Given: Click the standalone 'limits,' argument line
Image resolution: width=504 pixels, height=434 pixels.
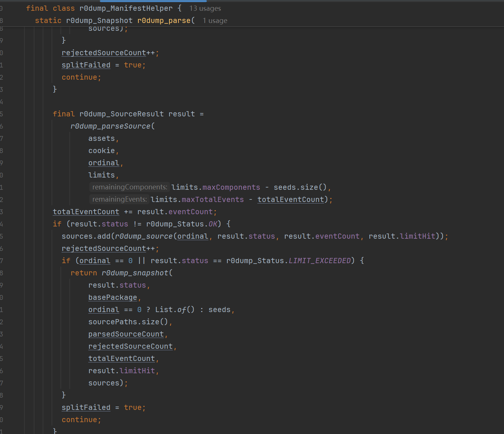Looking at the screenshot, I should (x=103, y=175).
